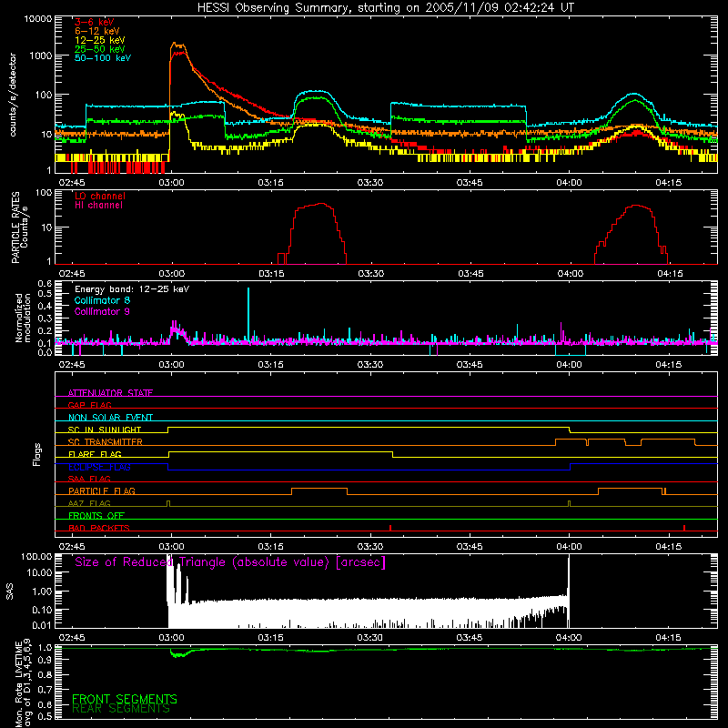
Task: Click the FRONTS OFF flag label
Action: 96,515
